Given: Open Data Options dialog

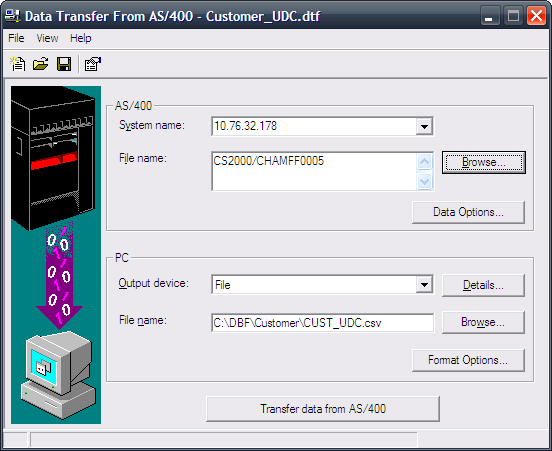Looking at the screenshot, I should click(468, 212).
